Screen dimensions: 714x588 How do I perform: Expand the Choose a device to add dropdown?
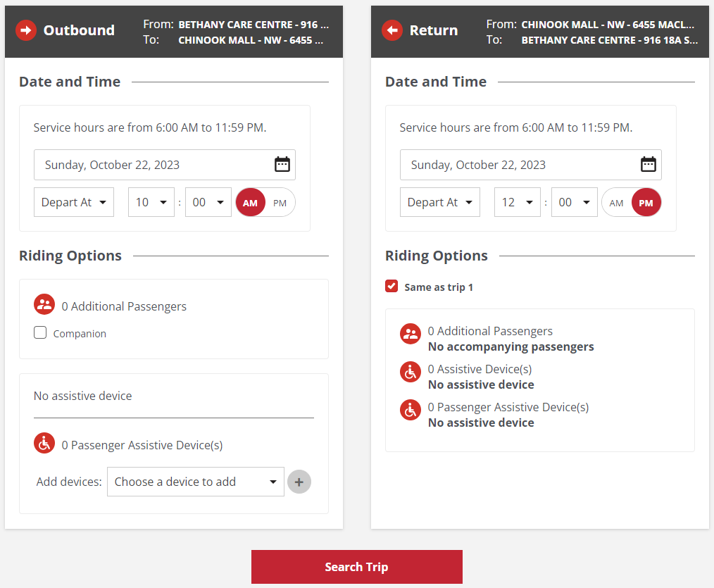(x=195, y=482)
